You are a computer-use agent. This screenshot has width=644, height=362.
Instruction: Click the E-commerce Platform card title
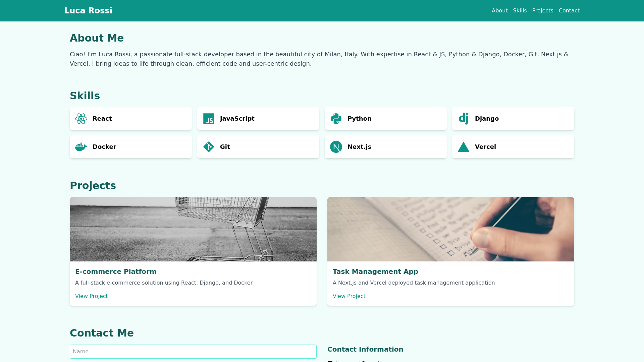click(x=115, y=271)
